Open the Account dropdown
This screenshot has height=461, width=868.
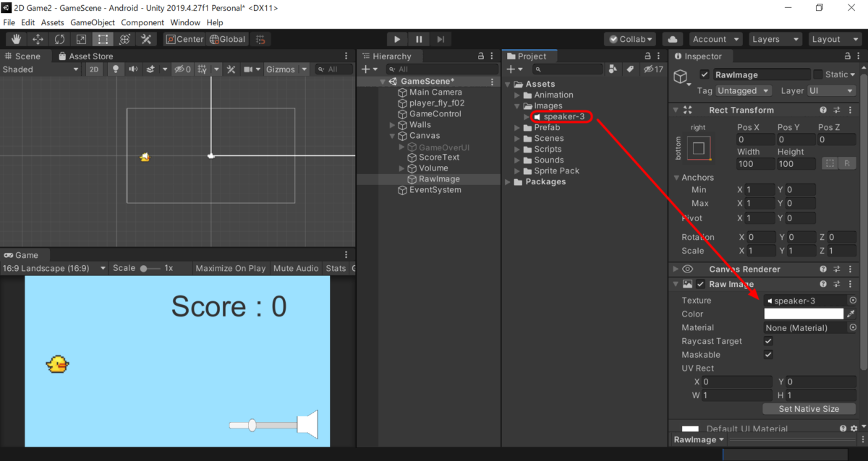715,39
